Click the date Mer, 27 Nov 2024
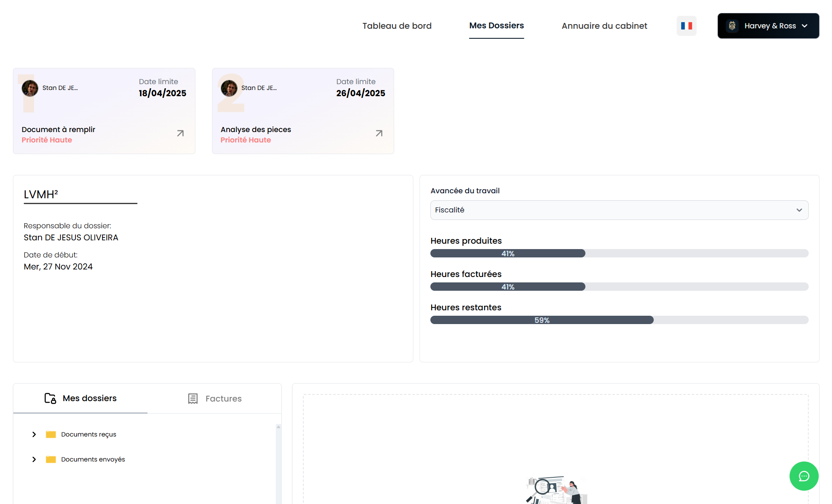The height and width of the screenshot is (504, 832). pyautogui.click(x=58, y=267)
